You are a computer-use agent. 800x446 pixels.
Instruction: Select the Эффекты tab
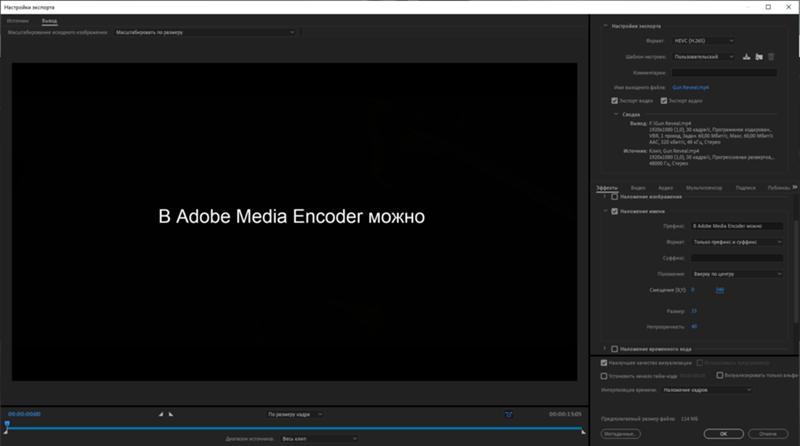[607, 188]
